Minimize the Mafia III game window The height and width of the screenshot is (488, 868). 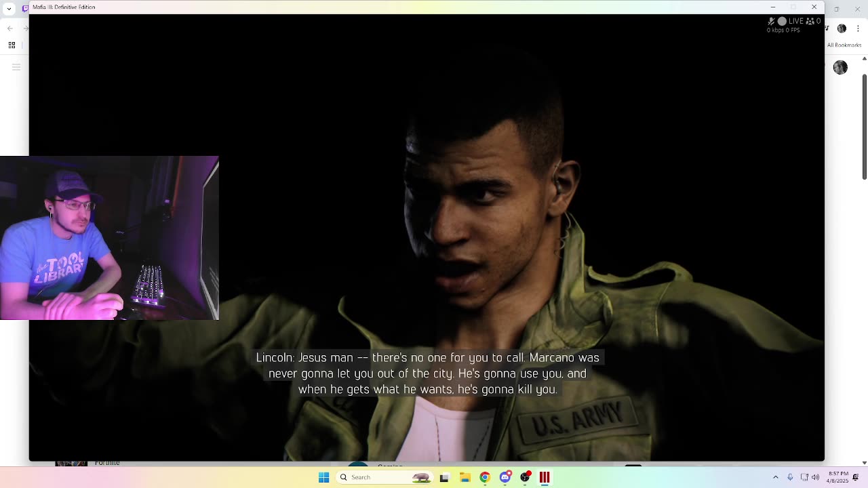click(772, 7)
